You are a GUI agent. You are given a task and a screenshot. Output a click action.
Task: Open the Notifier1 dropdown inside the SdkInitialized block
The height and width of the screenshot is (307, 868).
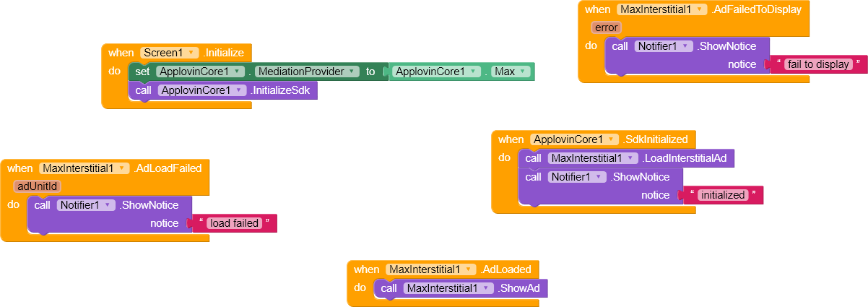[x=577, y=177]
